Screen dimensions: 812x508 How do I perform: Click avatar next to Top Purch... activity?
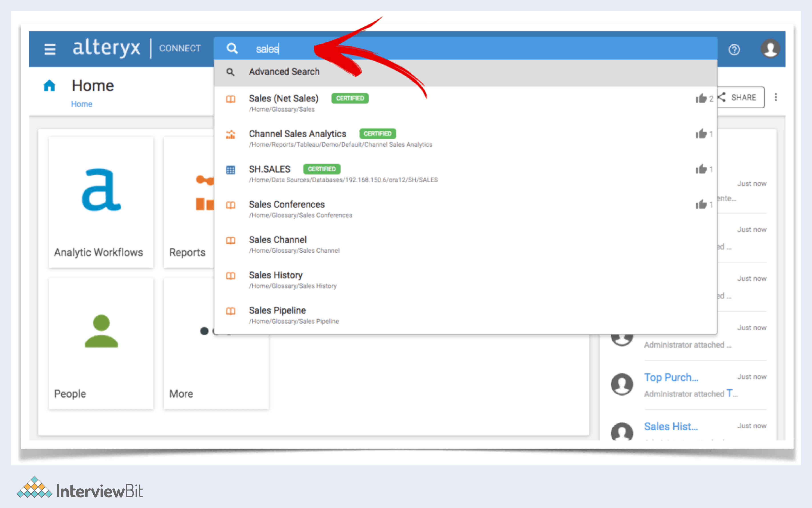pos(622,384)
